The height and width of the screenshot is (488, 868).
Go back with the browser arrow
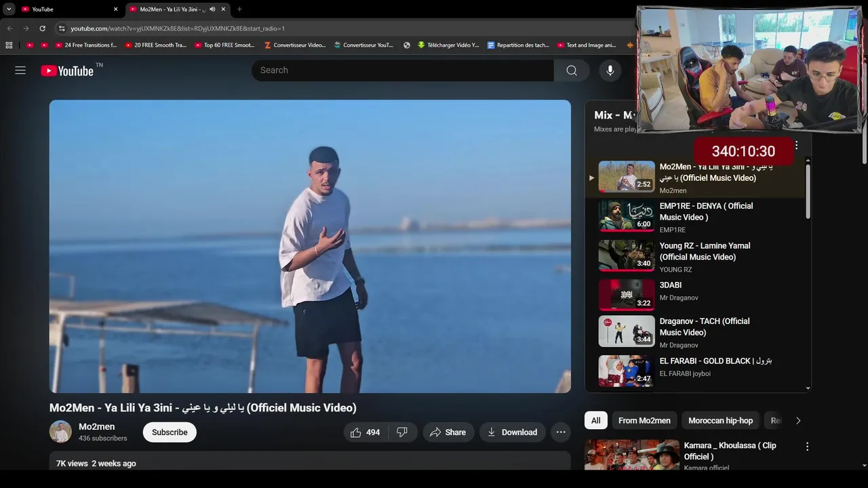click(9, 28)
